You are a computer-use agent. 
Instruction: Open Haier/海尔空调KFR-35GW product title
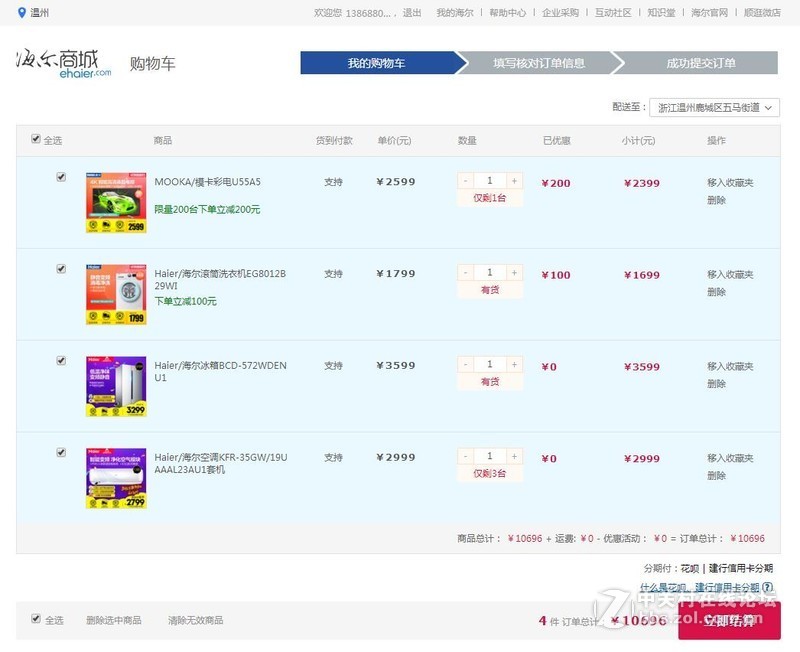[x=221, y=463]
